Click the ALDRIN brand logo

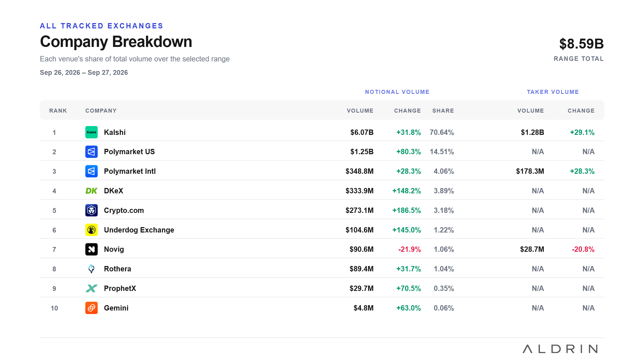[560, 349]
